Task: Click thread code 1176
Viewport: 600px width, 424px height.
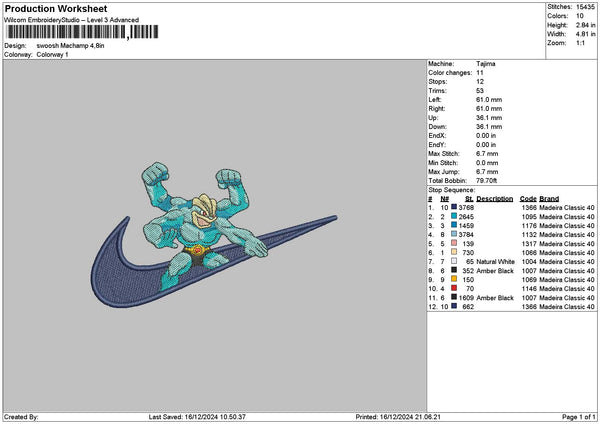Action: [x=529, y=226]
